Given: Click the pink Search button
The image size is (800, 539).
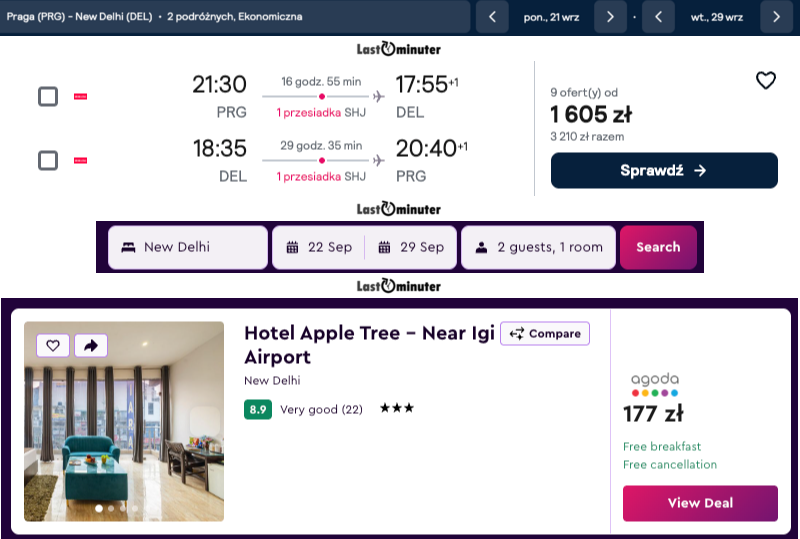Looking at the screenshot, I should click(658, 248).
